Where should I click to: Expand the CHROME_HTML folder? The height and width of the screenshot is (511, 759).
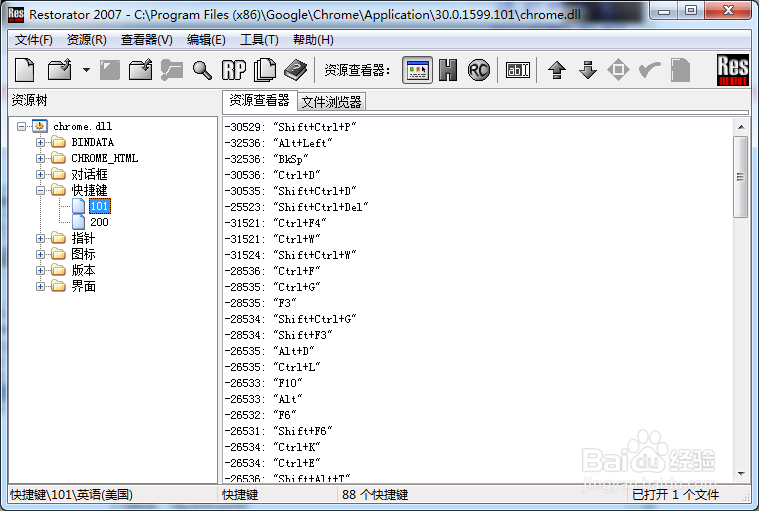40,158
